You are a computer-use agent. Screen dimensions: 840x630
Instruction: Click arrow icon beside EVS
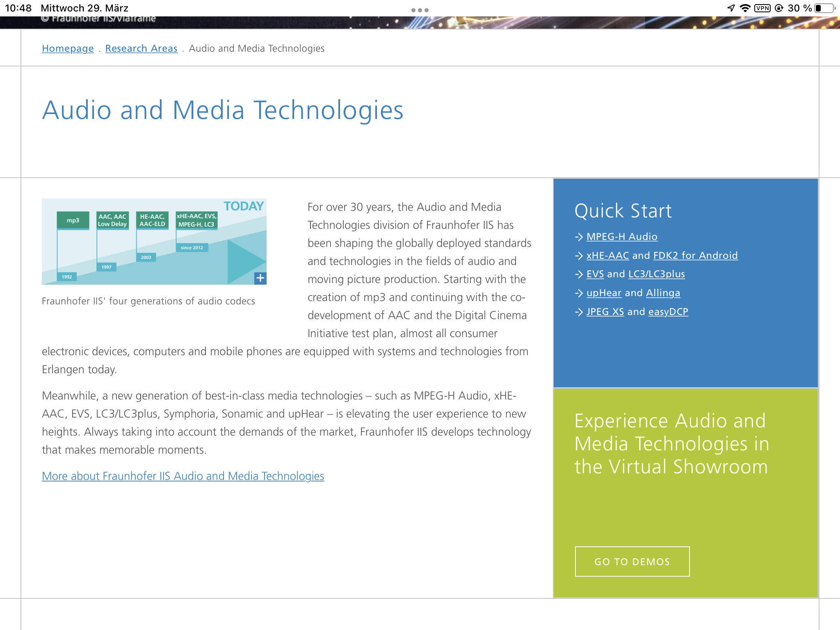[x=579, y=274]
